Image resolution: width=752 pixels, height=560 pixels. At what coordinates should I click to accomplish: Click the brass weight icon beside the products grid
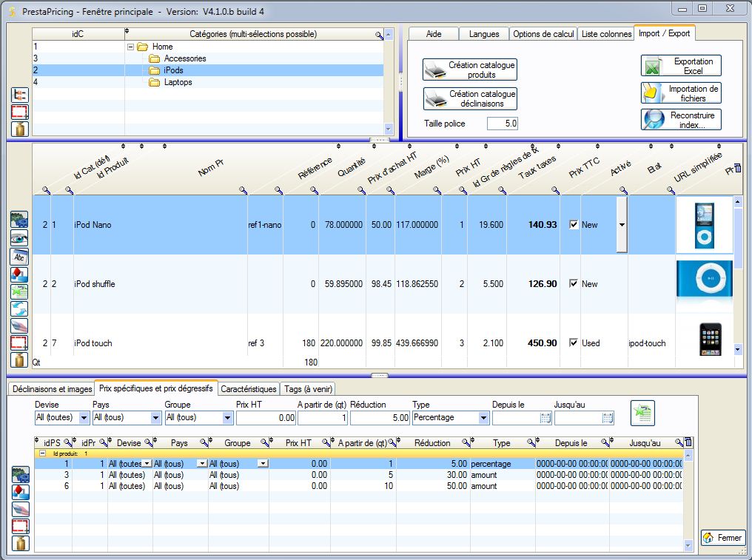[19, 360]
